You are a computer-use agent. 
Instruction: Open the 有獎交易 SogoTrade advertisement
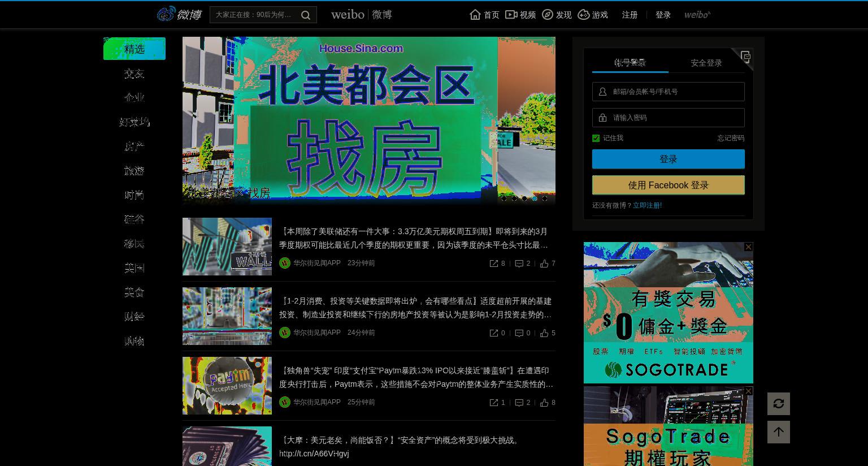[x=669, y=313]
